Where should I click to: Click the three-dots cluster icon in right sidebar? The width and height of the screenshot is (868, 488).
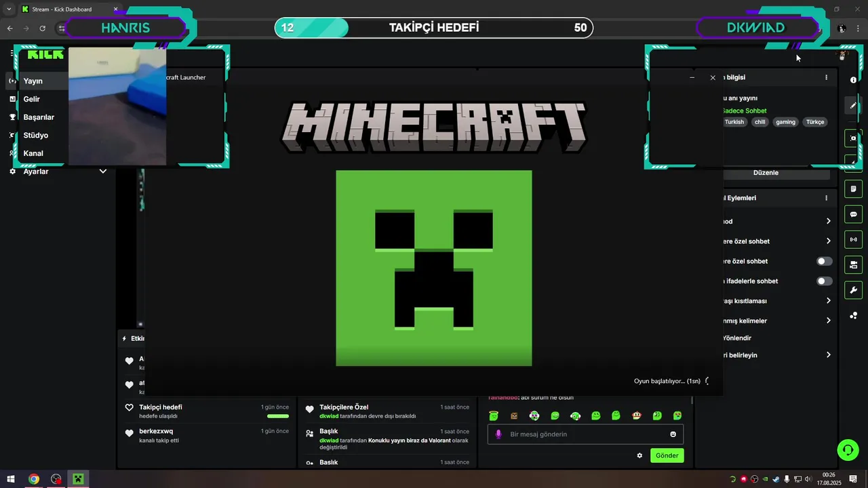[x=853, y=316]
